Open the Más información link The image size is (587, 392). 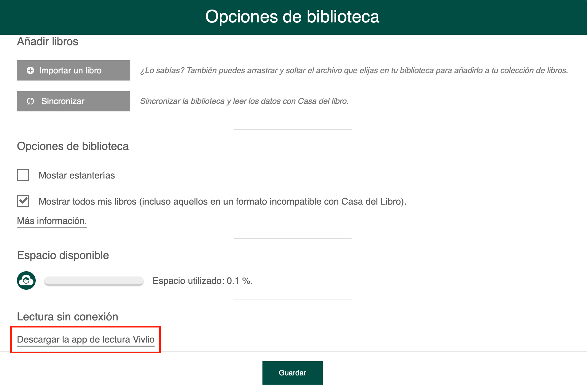(x=52, y=221)
